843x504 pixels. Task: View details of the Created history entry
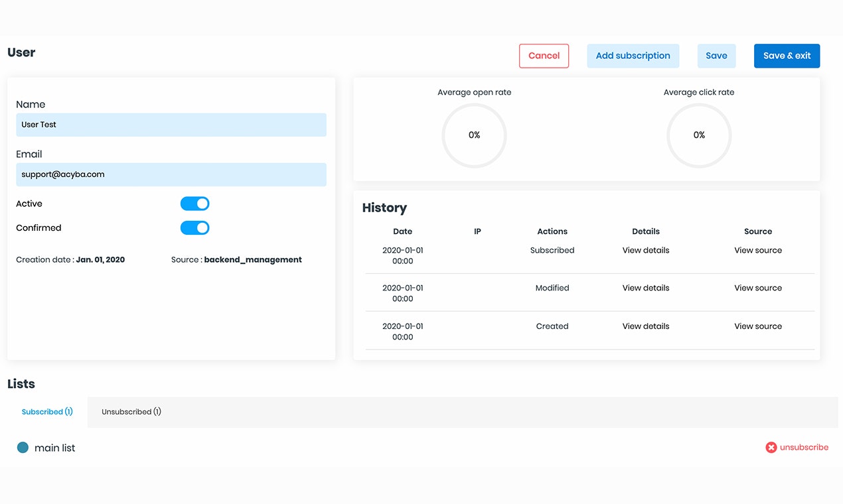645,326
